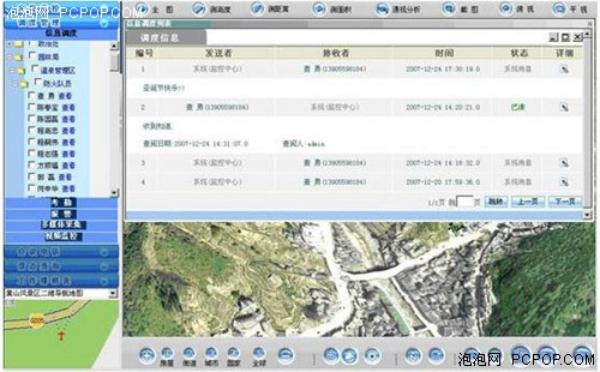Screen dimensions: 600x372
Task: Click the message list scrollbar down arrow
Action: (587, 215)
